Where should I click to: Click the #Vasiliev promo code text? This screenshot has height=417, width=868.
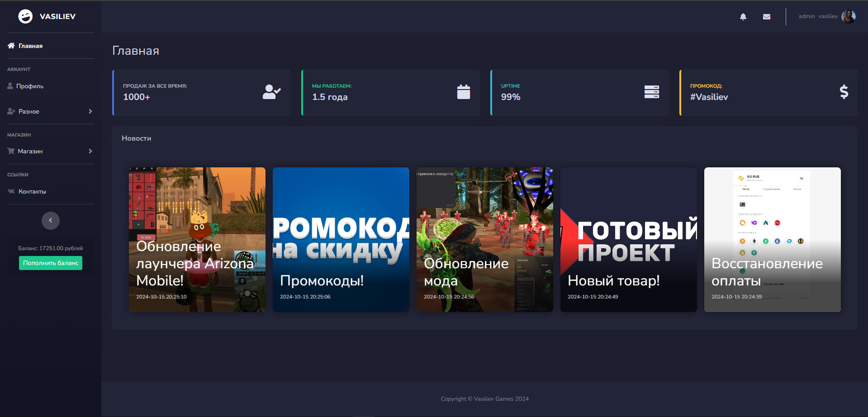pyautogui.click(x=709, y=97)
